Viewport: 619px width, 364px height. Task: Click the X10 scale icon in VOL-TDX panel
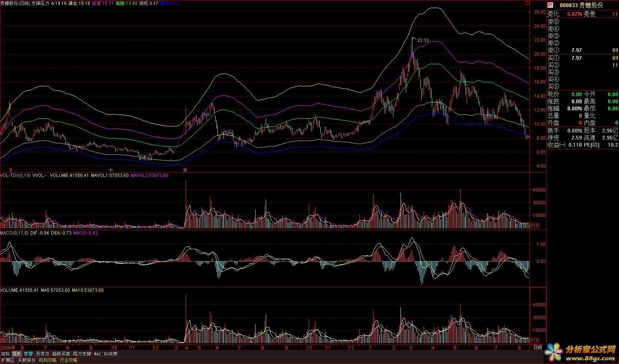[x=535, y=226]
